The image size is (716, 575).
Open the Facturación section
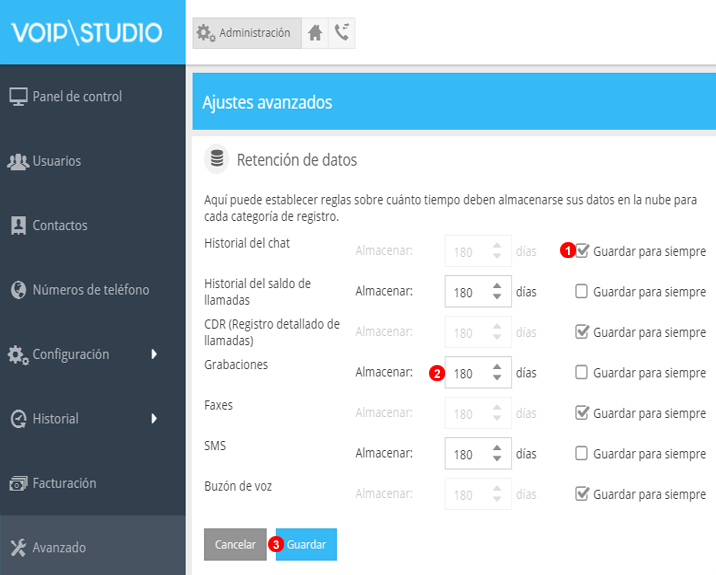point(64,483)
